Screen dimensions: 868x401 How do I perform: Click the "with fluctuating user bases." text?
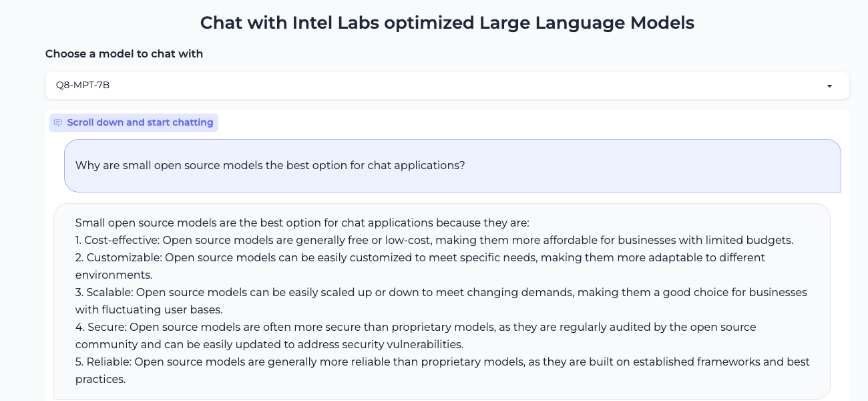click(x=148, y=309)
